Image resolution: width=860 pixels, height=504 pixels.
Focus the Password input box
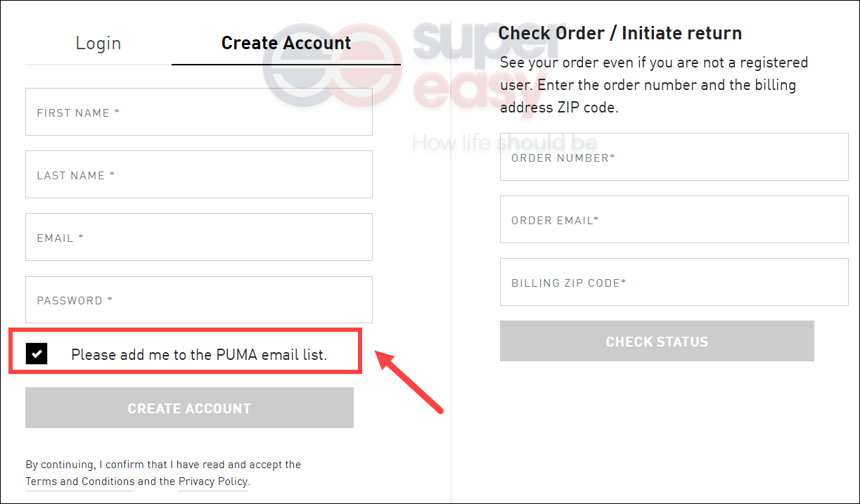(x=199, y=300)
